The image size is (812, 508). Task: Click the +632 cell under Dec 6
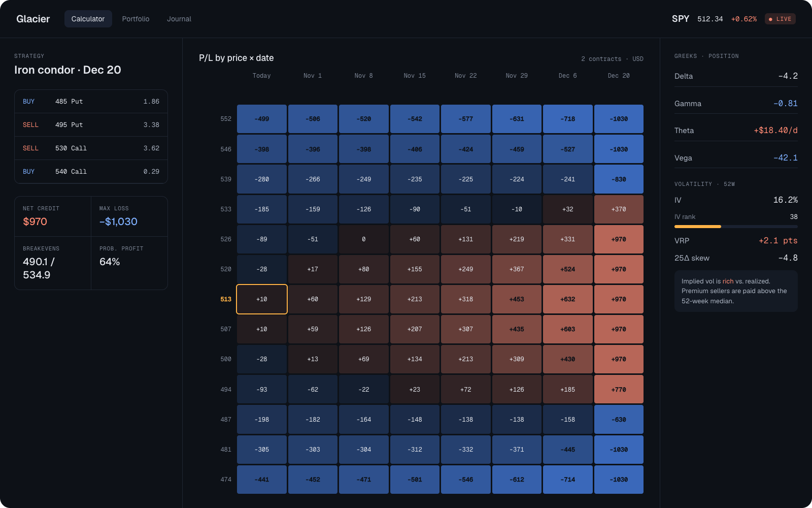pos(568,299)
